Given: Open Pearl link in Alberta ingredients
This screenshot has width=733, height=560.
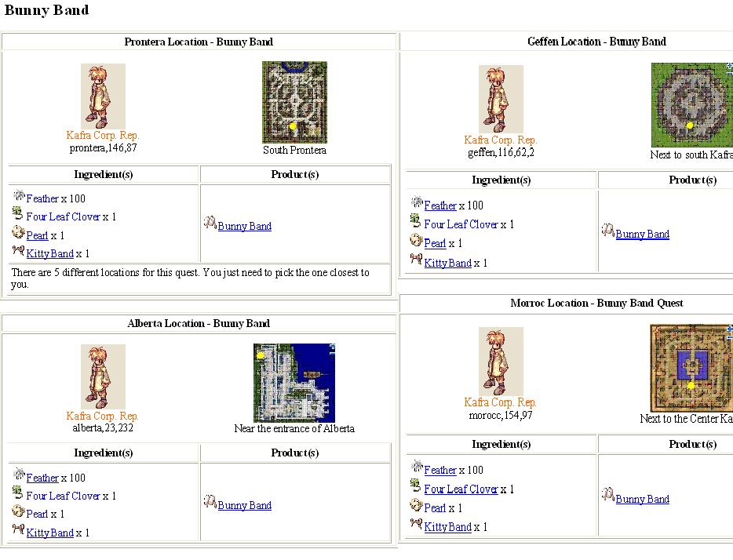Looking at the screenshot, I should (x=37, y=514).
